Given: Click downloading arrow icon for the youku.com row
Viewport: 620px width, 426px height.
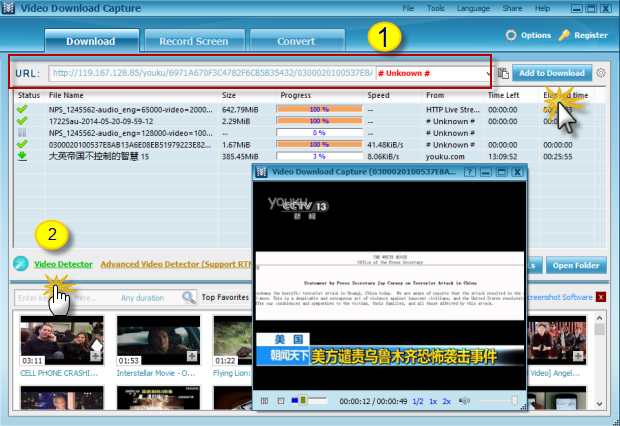Looking at the screenshot, I should point(22,156).
